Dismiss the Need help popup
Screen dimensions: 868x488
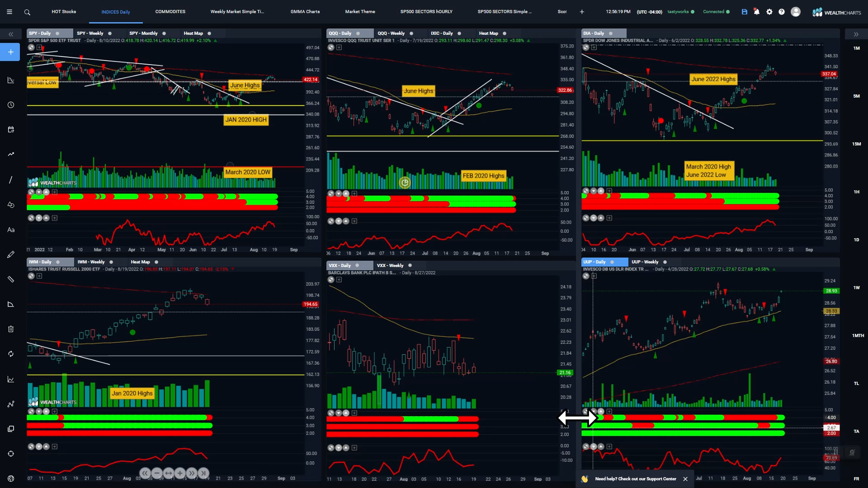685,479
